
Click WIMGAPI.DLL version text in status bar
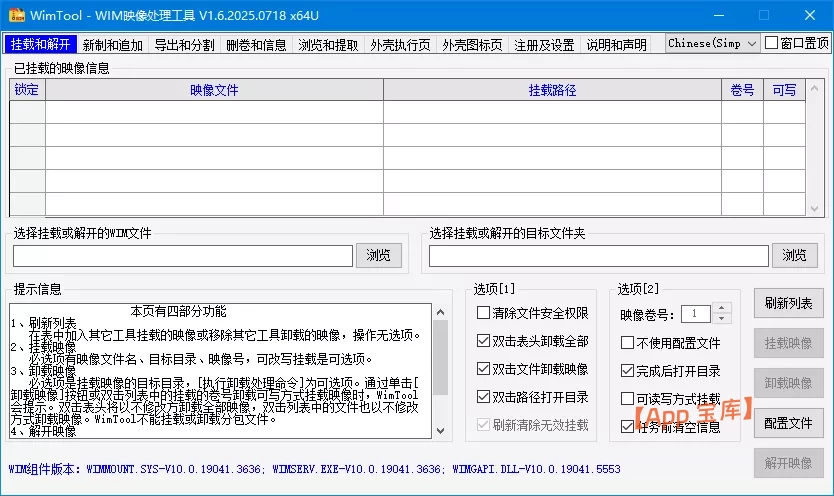click(x=536, y=469)
